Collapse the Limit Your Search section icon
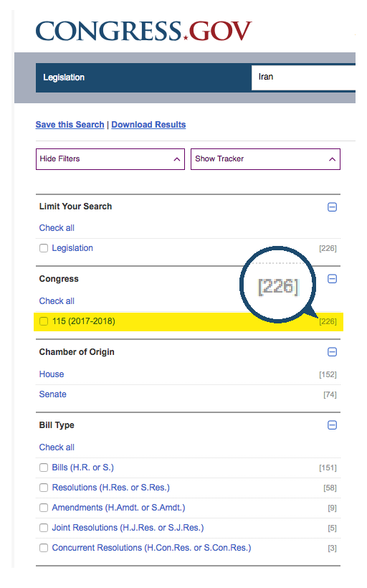 click(332, 207)
